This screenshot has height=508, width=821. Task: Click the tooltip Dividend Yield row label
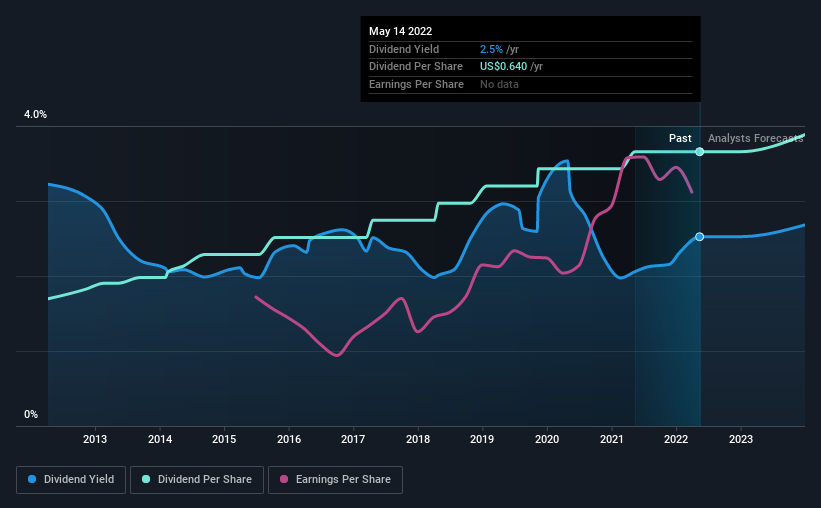[x=404, y=49]
